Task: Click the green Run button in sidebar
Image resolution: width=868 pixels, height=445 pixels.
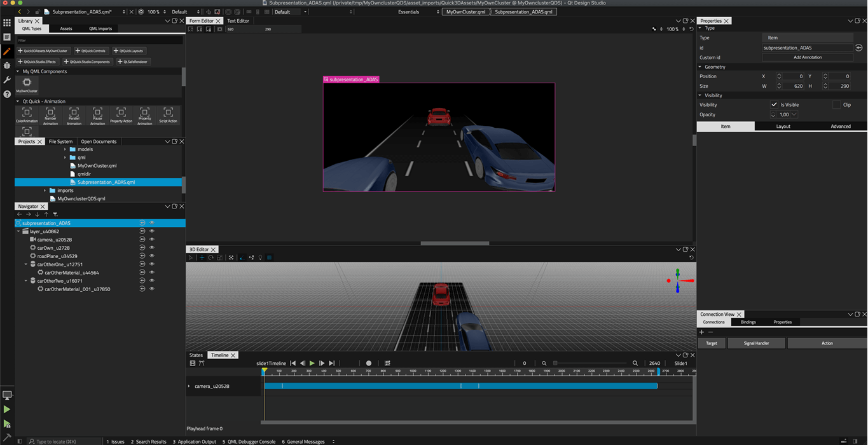Action: [x=7, y=410]
